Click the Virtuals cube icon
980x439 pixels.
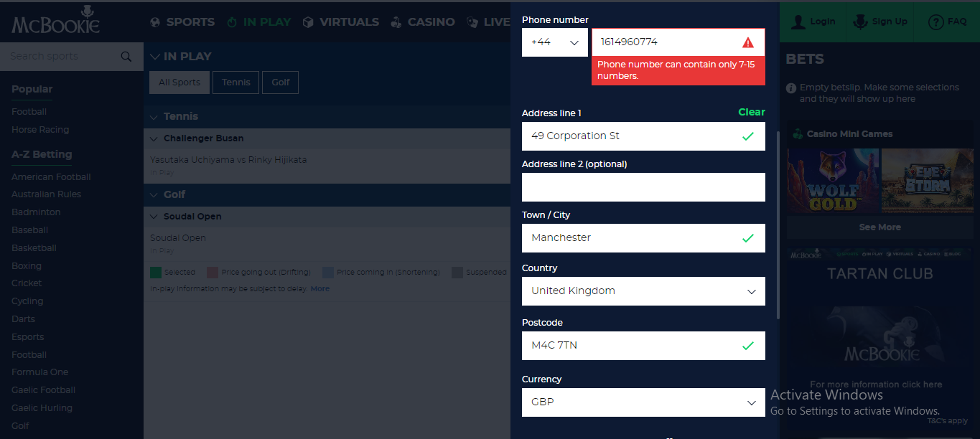(308, 22)
